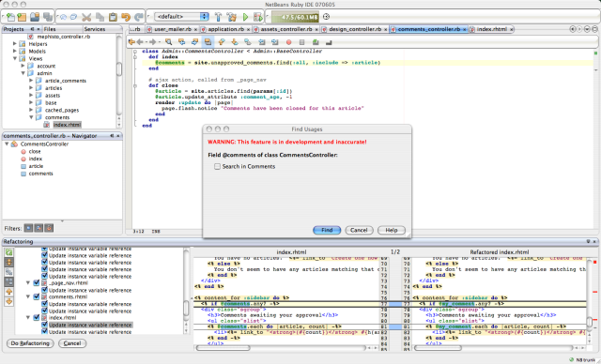This screenshot has width=601, height=364.
Task: Click the refresh icon in Refactoring panel
Action: pyautogui.click(x=8, y=252)
